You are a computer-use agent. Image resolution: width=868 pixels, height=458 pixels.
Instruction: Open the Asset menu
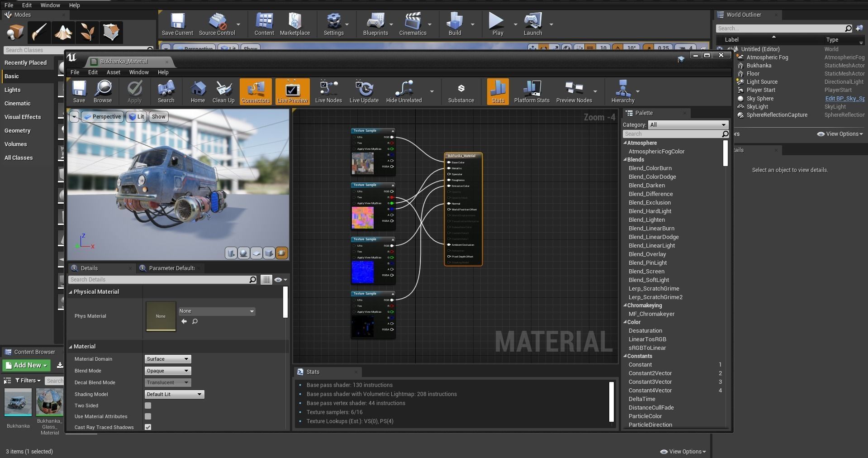click(113, 72)
